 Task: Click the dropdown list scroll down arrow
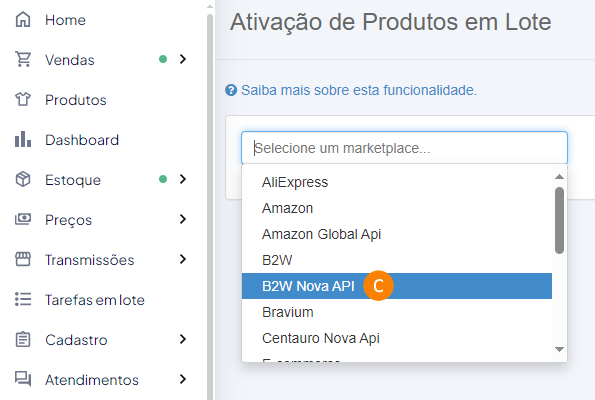point(559,349)
